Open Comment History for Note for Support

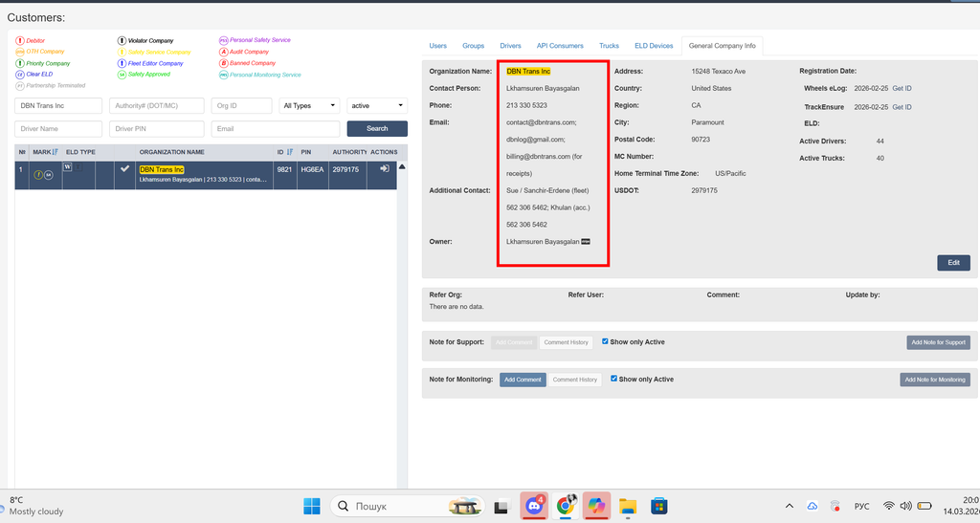566,342
